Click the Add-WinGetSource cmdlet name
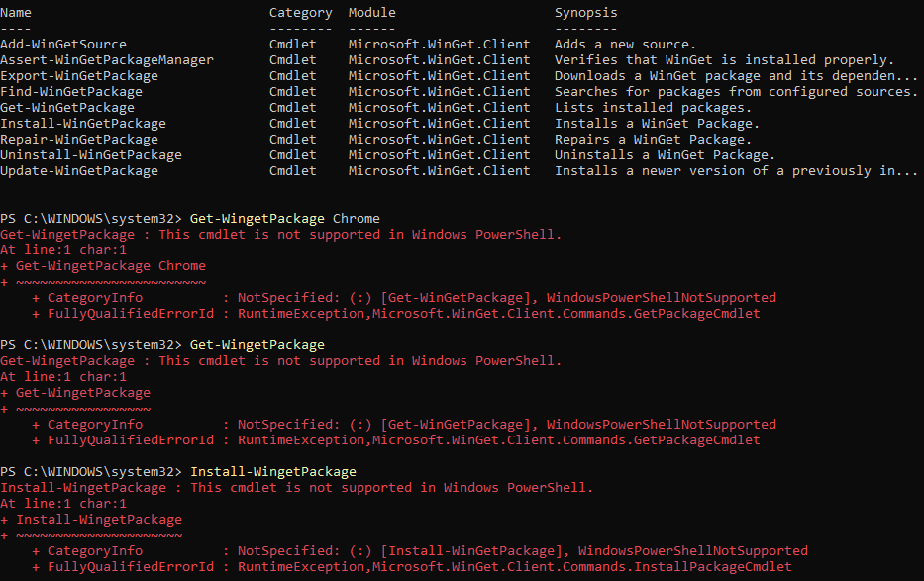 tap(63, 45)
